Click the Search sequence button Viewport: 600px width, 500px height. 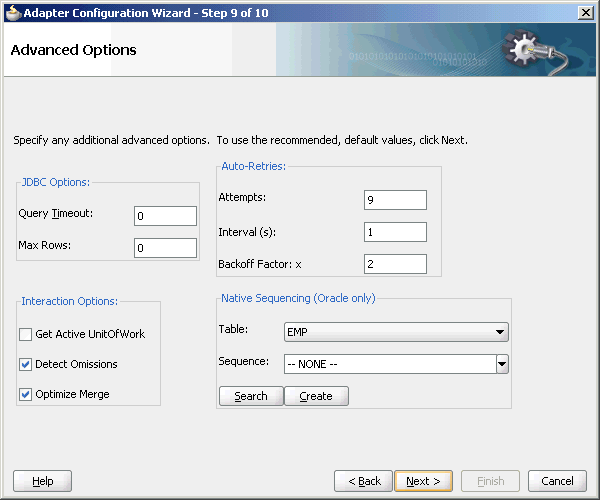(251, 396)
